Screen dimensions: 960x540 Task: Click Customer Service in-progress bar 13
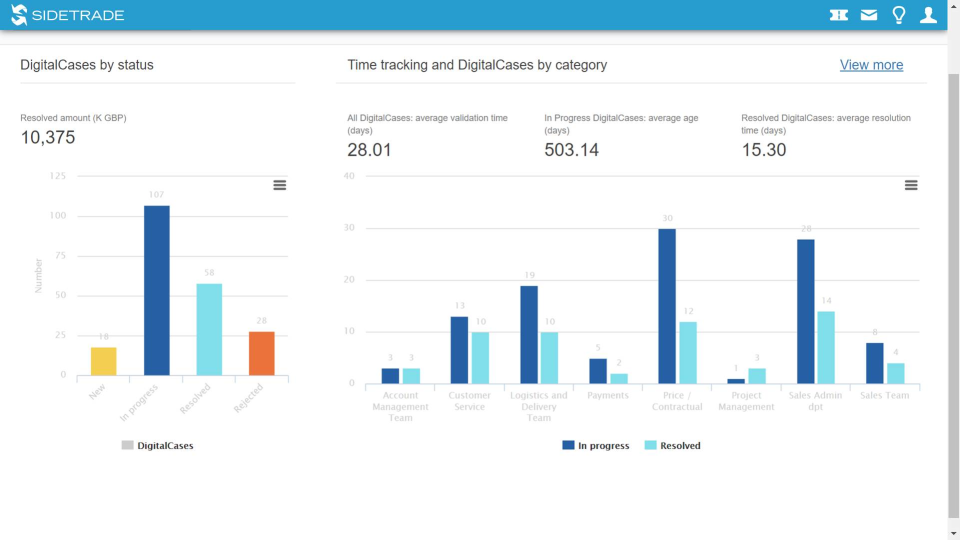point(459,350)
